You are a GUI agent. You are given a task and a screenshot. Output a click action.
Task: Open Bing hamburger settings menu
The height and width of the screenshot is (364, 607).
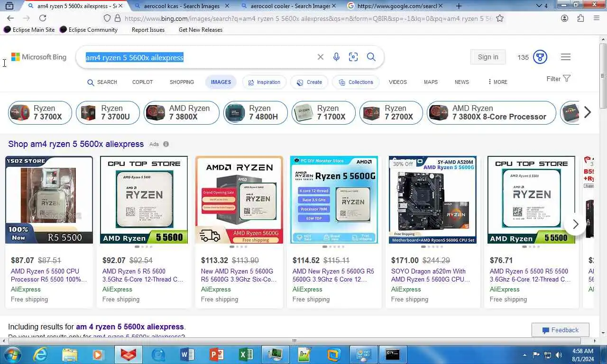(566, 57)
